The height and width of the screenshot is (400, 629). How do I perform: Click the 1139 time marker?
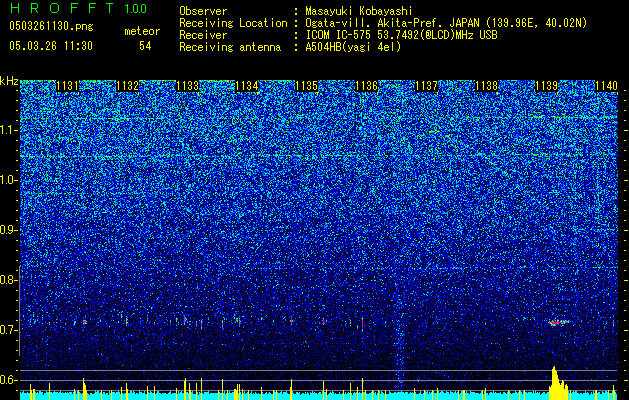tap(546, 86)
